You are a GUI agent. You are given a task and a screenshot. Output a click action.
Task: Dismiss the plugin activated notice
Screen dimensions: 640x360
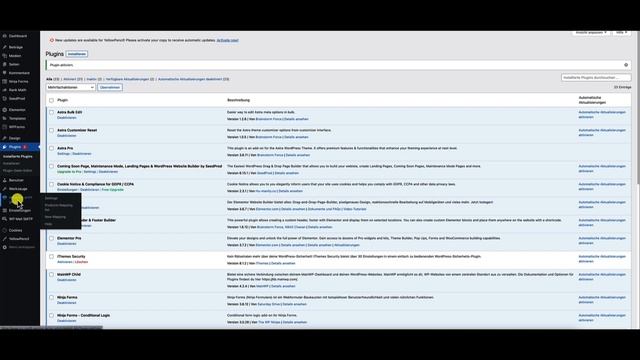pos(626,65)
